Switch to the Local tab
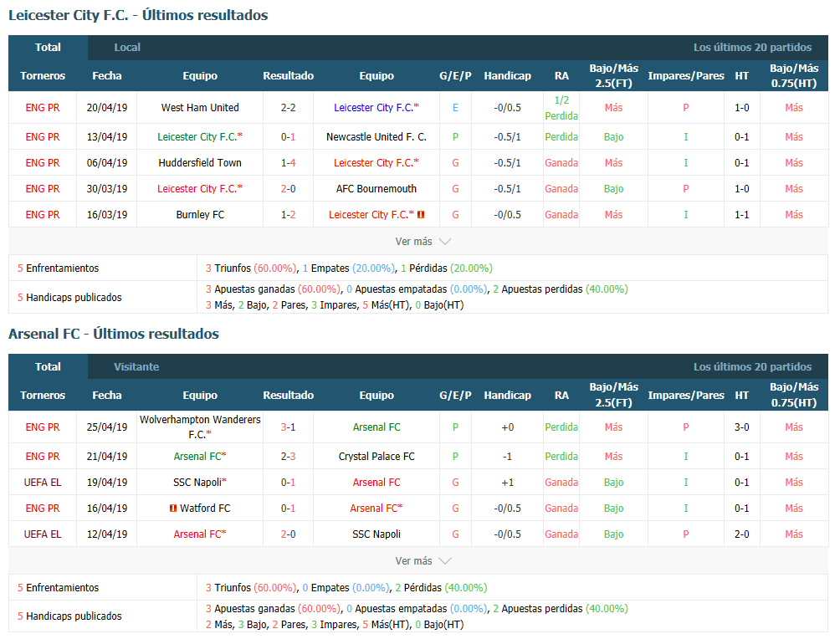This screenshot has width=840, height=639. point(127,47)
